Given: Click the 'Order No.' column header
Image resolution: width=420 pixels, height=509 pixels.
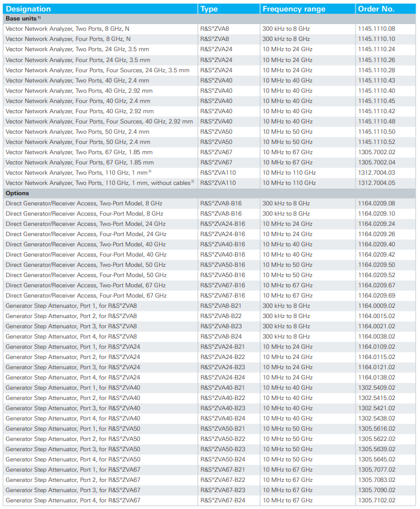Looking at the screenshot, I should [376, 9].
